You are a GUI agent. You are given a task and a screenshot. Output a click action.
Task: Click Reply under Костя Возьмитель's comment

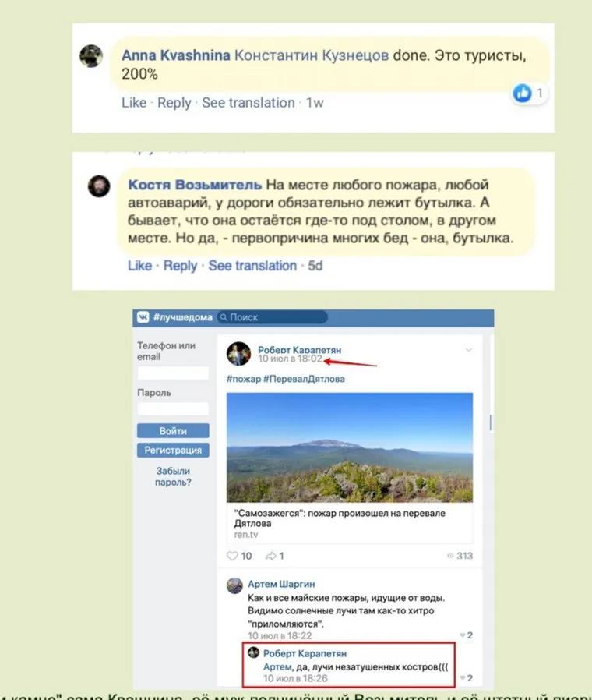tap(180, 266)
